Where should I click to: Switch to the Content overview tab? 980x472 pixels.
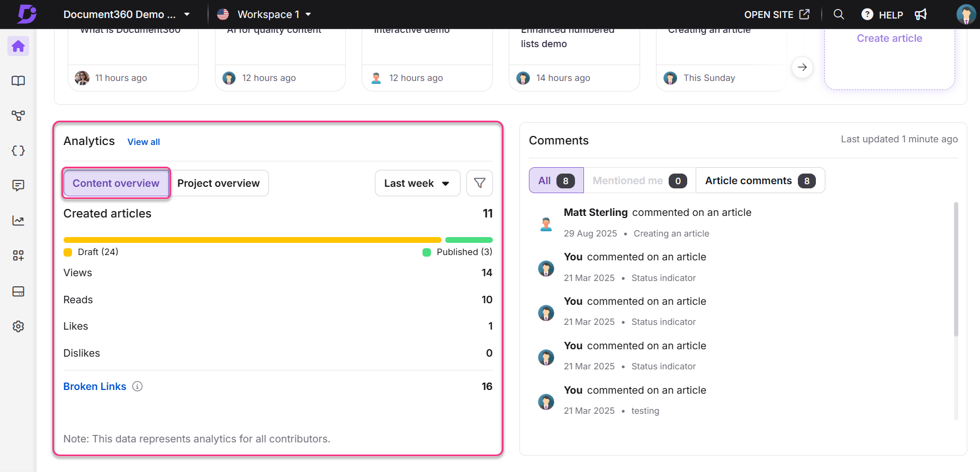pos(116,183)
